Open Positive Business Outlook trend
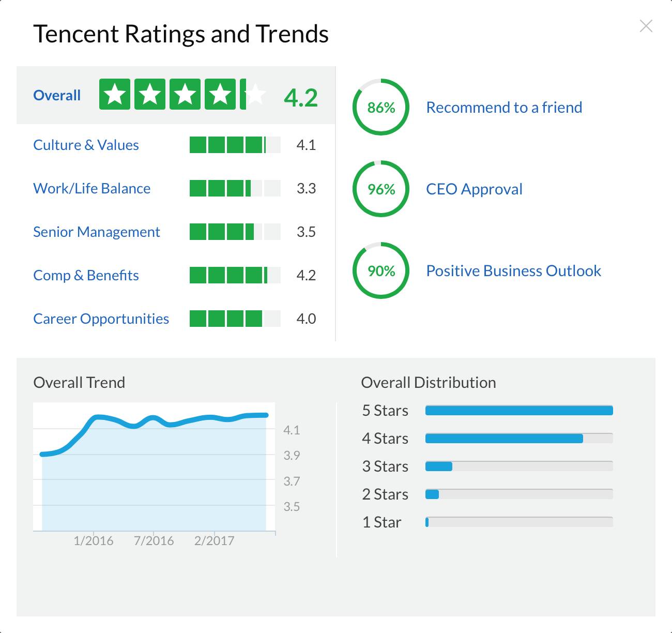This screenshot has width=672, height=633. [x=513, y=270]
